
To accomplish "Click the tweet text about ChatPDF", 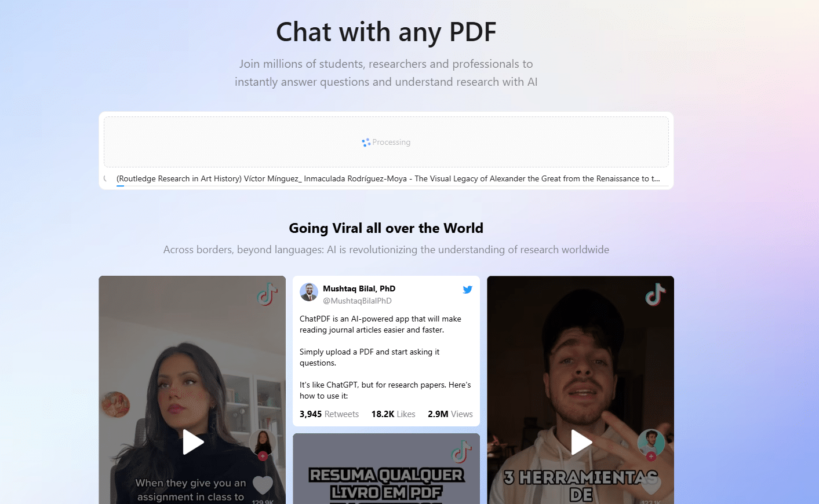I will (x=380, y=324).
